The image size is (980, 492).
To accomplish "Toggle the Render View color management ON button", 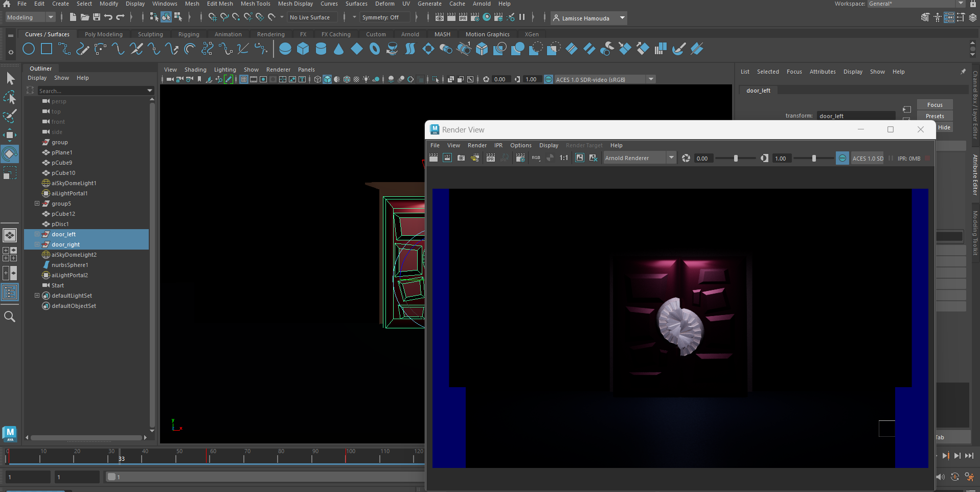I will click(842, 158).
